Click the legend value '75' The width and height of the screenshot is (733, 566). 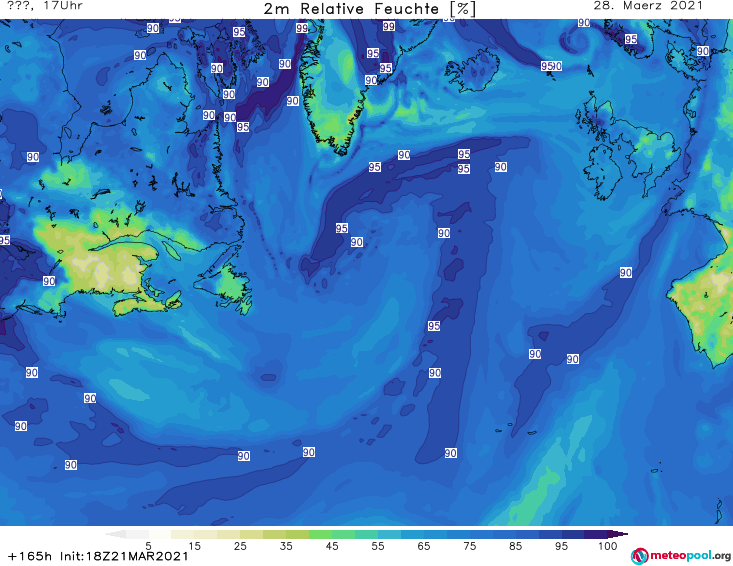(469, 546)
